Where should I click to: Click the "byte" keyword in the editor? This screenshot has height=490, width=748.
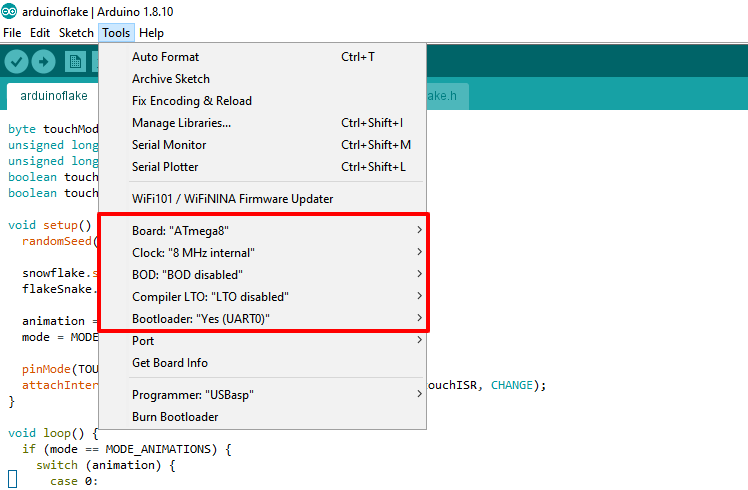(x=22, y=129)
